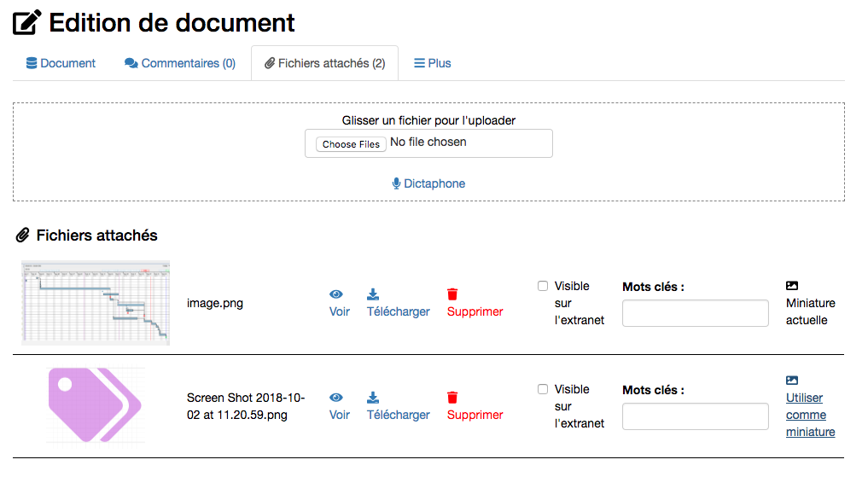This screenshot has height=477, width=868.
Task: Click the red trash icon for image.png
Action: click(x=452, y=294)
